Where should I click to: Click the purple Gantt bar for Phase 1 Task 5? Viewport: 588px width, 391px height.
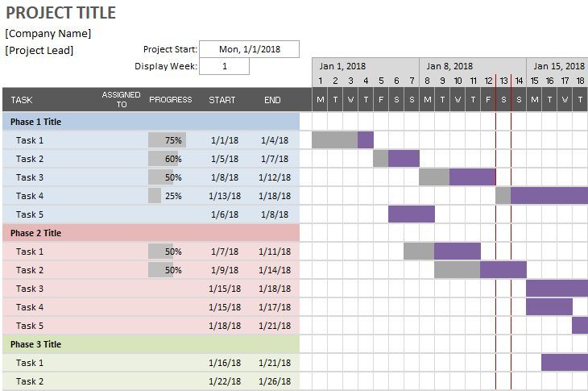coord(412,214)
